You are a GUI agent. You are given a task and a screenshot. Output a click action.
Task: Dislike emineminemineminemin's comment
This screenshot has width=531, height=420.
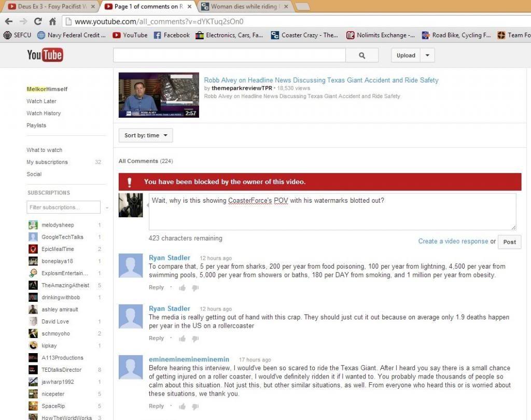(x=195, y=407)
